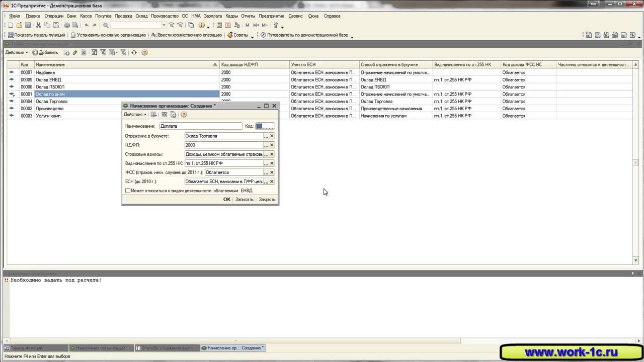Click the Open file folder icon
The width and height of the screenshot is (644, 362).
click(x=19, y=25)
